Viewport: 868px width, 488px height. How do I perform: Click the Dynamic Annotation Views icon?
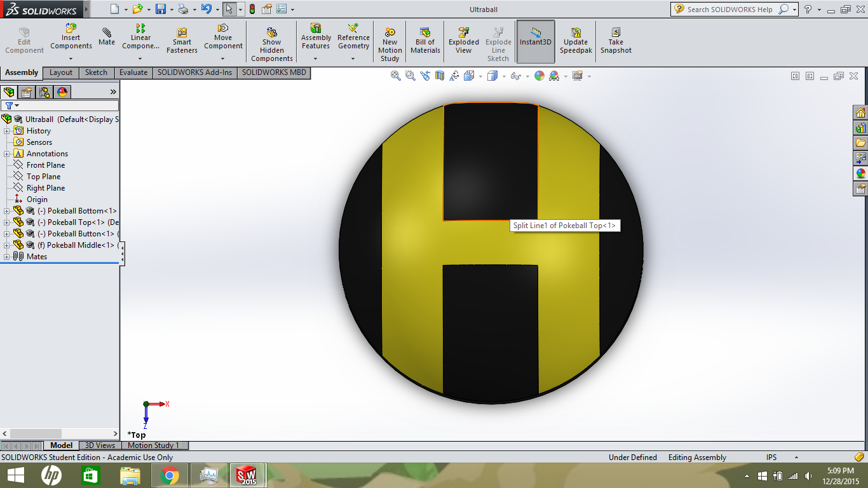[454, 76]
